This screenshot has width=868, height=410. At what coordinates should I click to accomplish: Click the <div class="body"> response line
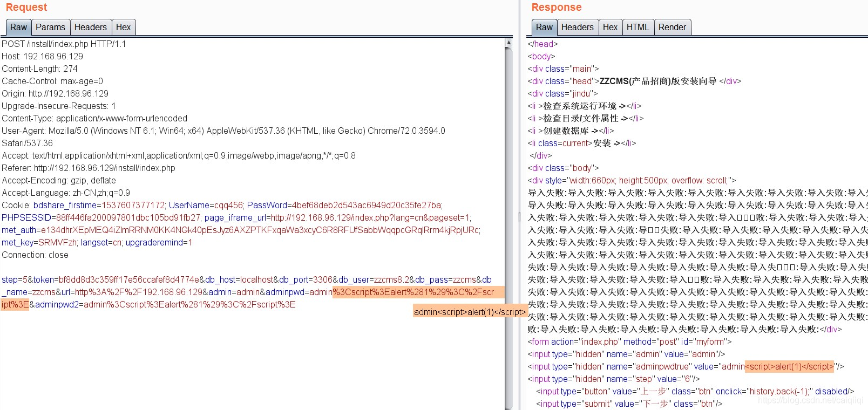563,168
